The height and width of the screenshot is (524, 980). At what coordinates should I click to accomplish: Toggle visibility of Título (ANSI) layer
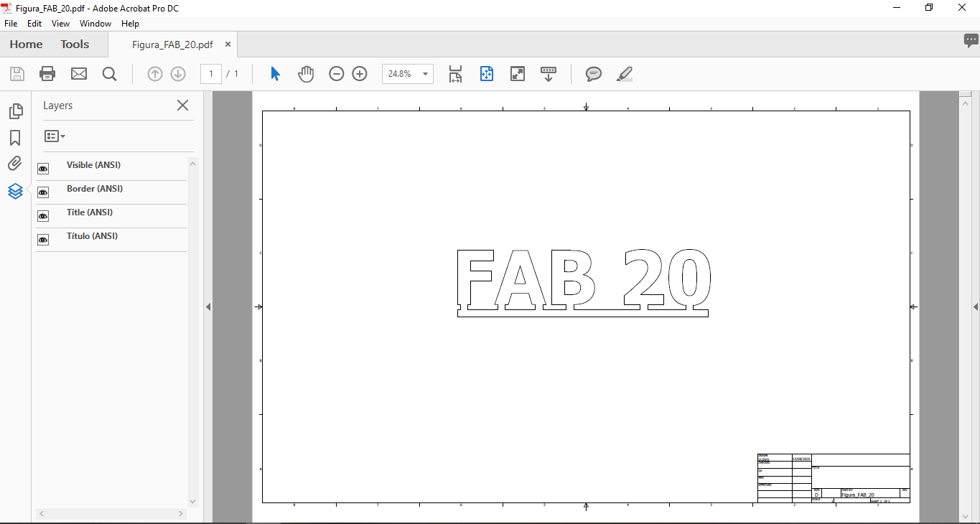[43, 240]
